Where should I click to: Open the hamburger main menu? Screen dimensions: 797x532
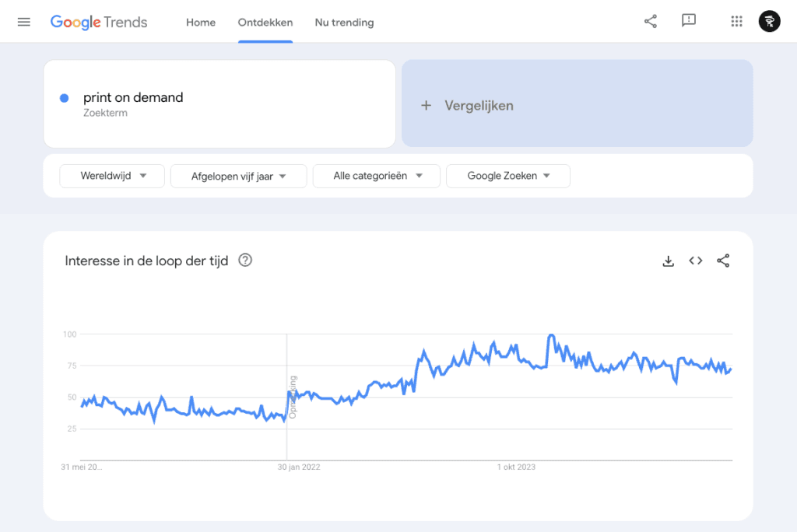(x=23, y=22)
